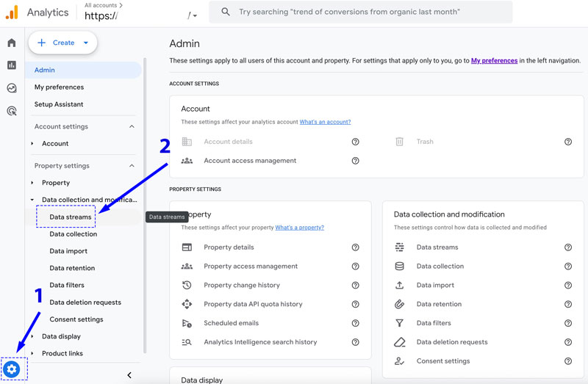Select Data streams in the sidebar
This screenshot has width=588, height=384.
(70, 217)
